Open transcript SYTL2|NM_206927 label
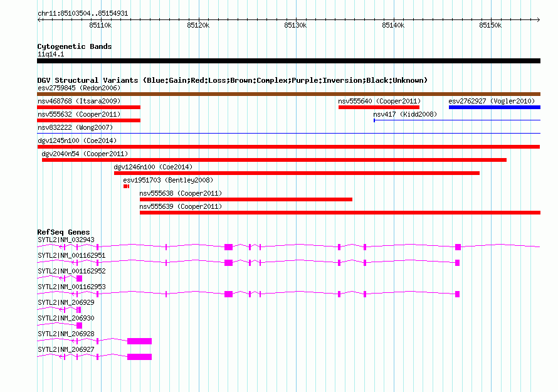The image size is (558, 392). tap(66, 349)
